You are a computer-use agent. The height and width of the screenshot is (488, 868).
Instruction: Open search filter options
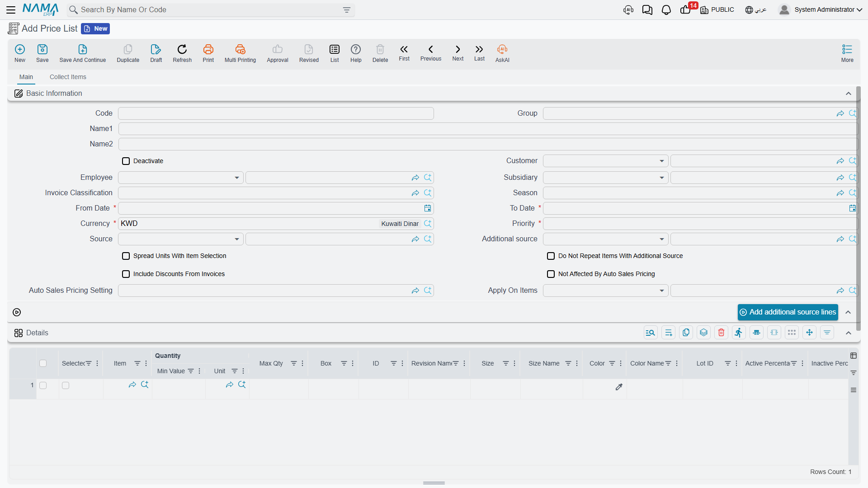pos(347,10)
